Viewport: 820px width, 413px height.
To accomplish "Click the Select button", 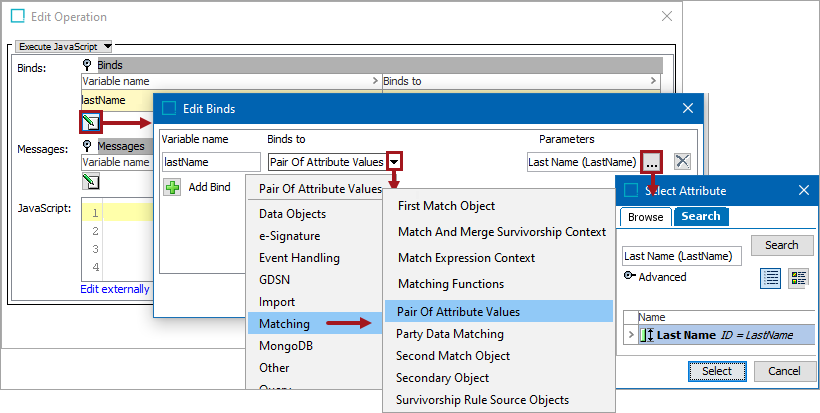I will [717, 371].
